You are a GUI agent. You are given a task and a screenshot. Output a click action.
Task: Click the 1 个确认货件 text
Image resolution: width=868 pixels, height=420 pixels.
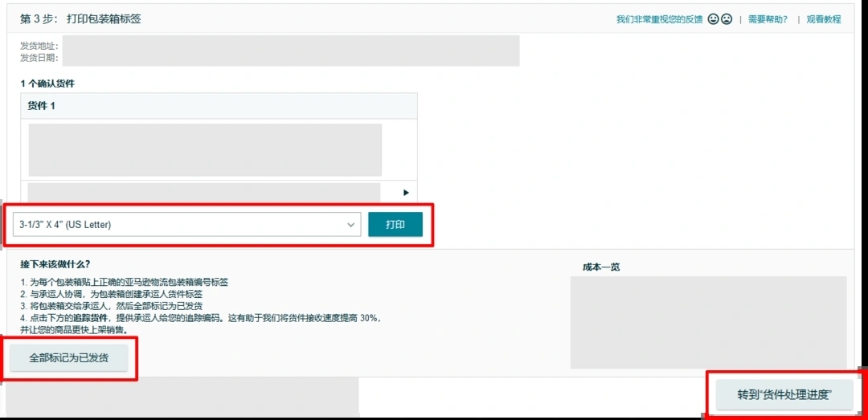pyautogui.click(x=47, y=84)
